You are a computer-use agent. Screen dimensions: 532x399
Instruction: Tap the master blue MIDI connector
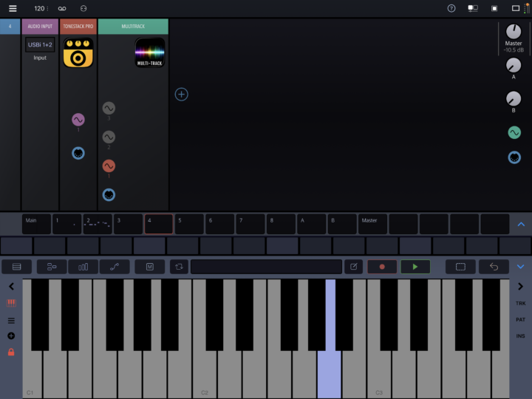pyautogui.click(x=514, y=157)
